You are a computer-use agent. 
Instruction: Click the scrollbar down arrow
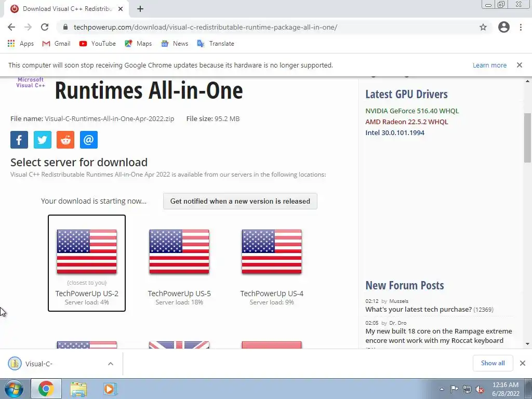click(x=528, y=344)
